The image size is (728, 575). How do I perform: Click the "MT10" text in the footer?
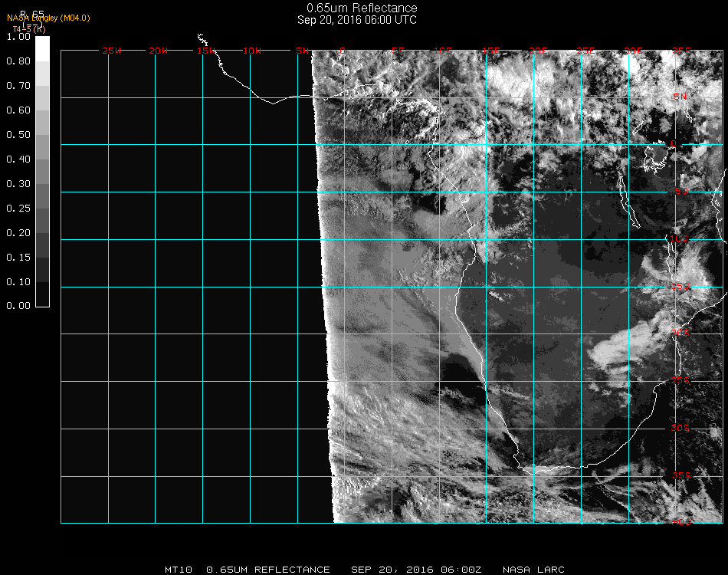(178, 570)
